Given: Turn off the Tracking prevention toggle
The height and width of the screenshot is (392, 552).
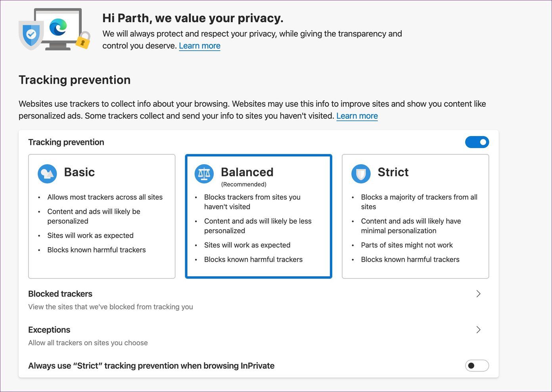Looking at the screenshot, I should pyautogui.click(x=477, y=142).
